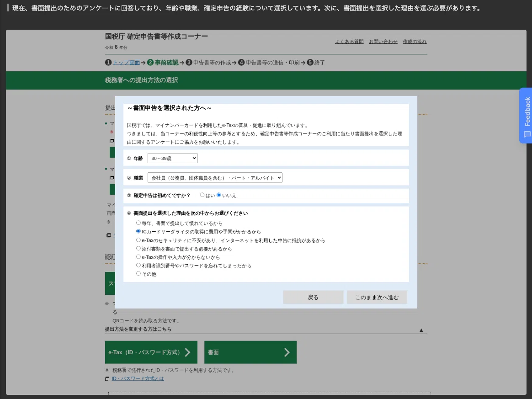Click step 3 申告書等の作成 label
Screen dimensions: 532x399
click(x=208, y=63)
